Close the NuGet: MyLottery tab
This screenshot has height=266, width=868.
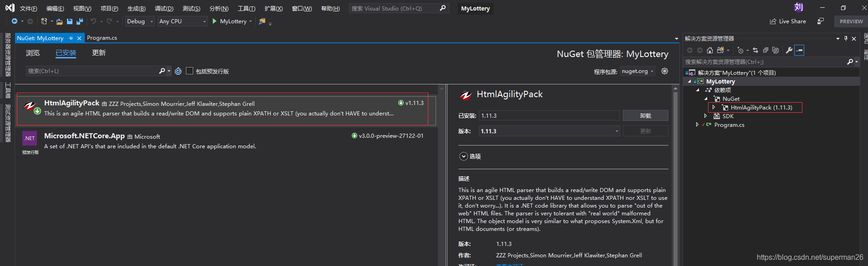[x=79, y=38]
